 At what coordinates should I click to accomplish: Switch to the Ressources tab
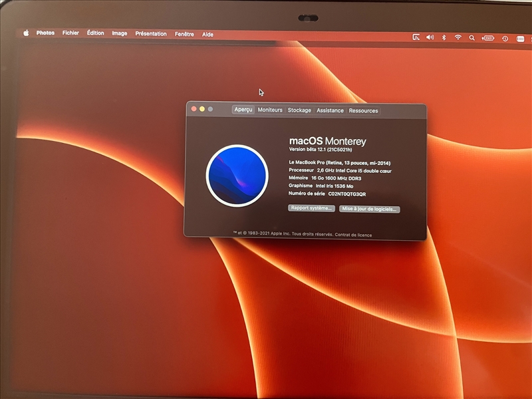(363, 111)
